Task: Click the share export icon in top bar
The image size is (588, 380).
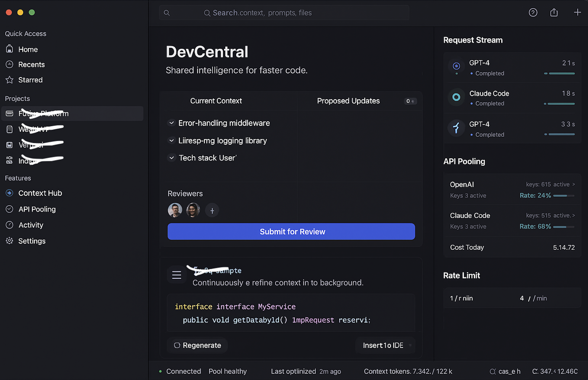Action: tap(554, 12)
